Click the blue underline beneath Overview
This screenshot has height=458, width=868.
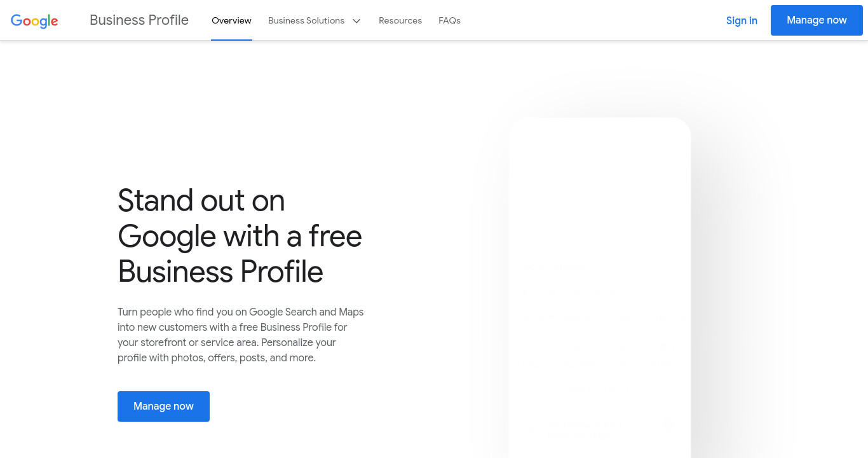click(231, 39)
